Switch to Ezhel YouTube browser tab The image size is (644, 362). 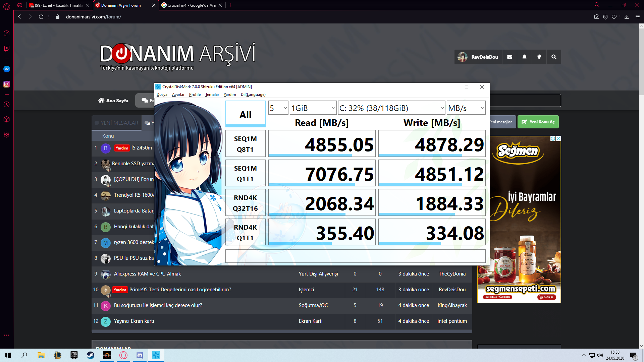(x=59, y=5)
